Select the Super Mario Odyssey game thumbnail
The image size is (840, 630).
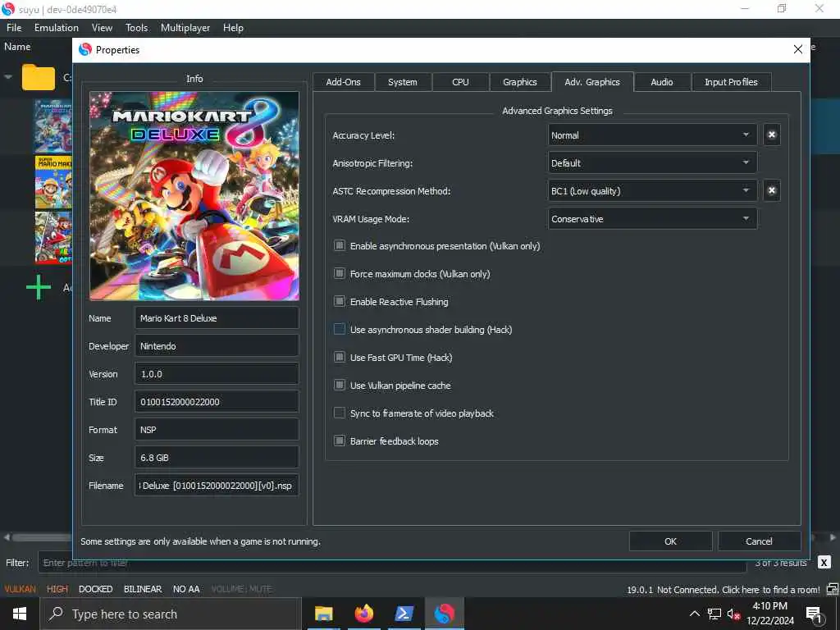(x=53, y=238)
